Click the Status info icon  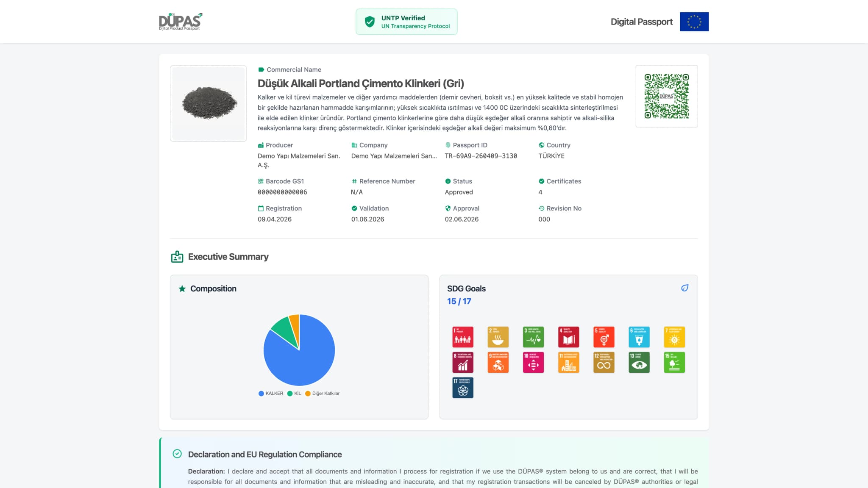click(448, 181)
